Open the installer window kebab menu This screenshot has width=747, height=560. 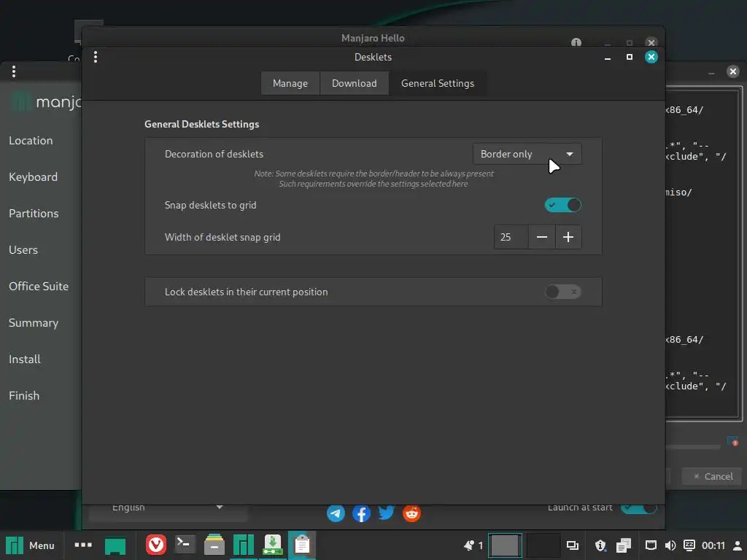click(14, 72)
